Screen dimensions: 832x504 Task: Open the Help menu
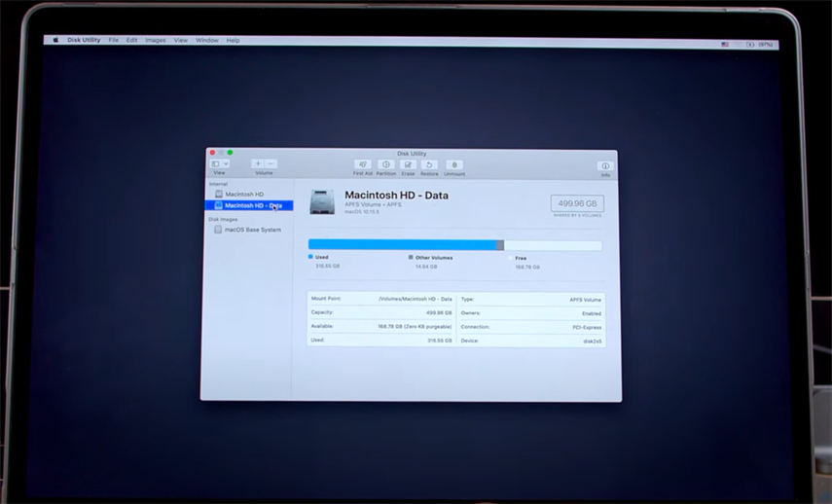coord(233,40)
